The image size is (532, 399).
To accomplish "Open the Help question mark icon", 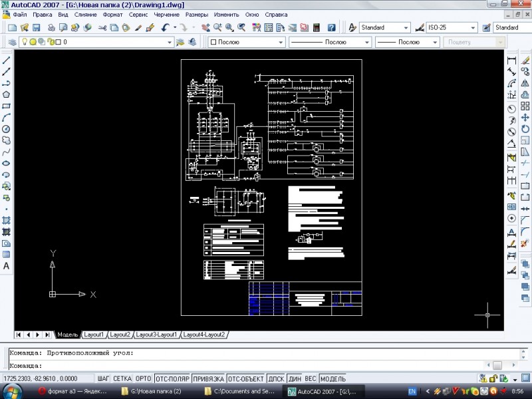I will [x=331, y=28].
